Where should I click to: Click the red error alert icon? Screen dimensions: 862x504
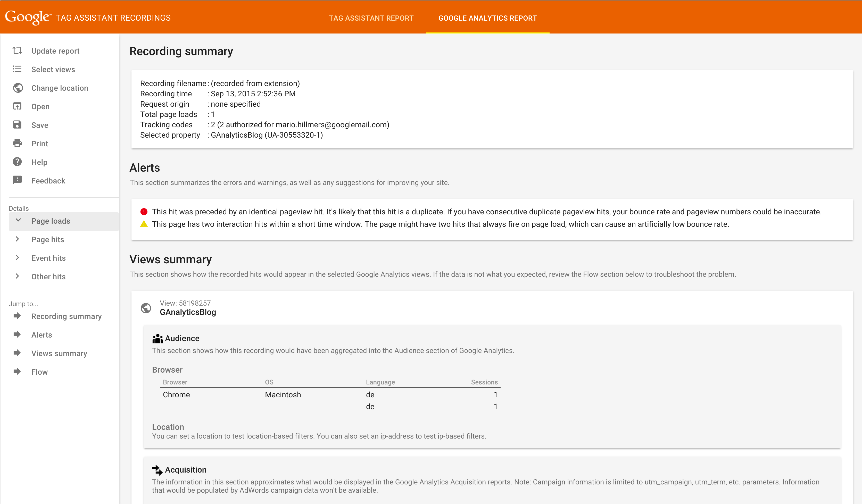(x=144, y=212)
